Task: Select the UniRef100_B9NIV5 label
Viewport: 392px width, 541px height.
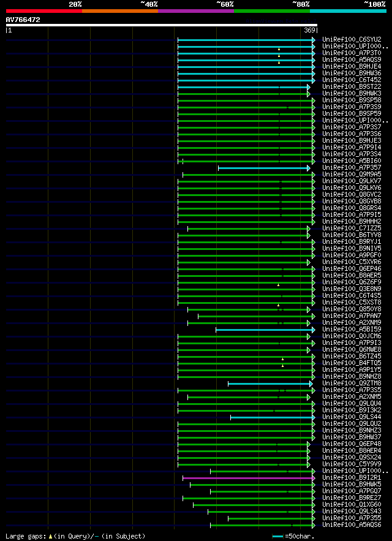Action: [352, 248]
